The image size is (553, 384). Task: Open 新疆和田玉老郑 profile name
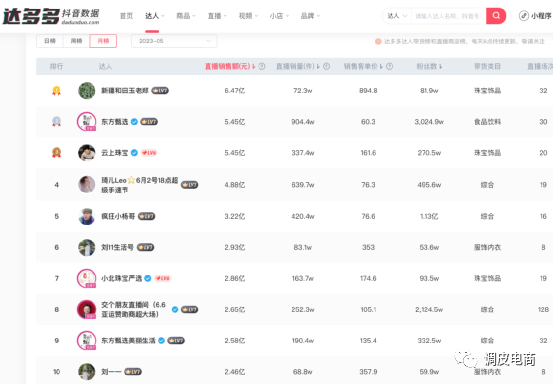124,91
